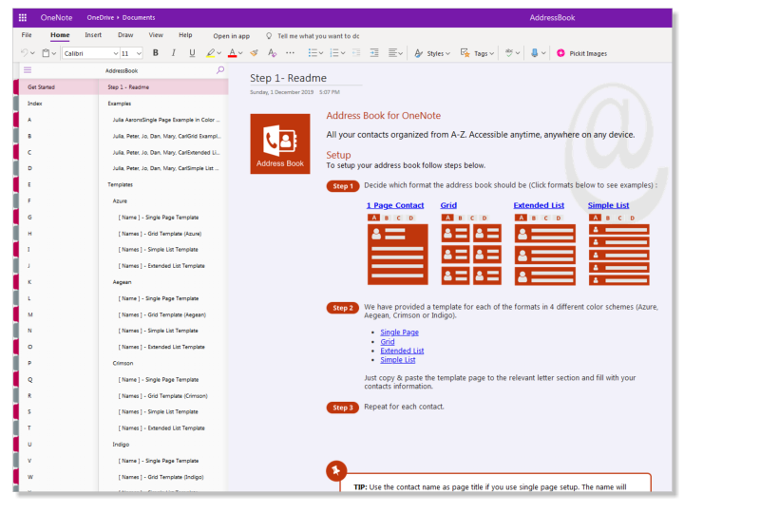Click the Grid link above the thumbnails

[448, 205]
